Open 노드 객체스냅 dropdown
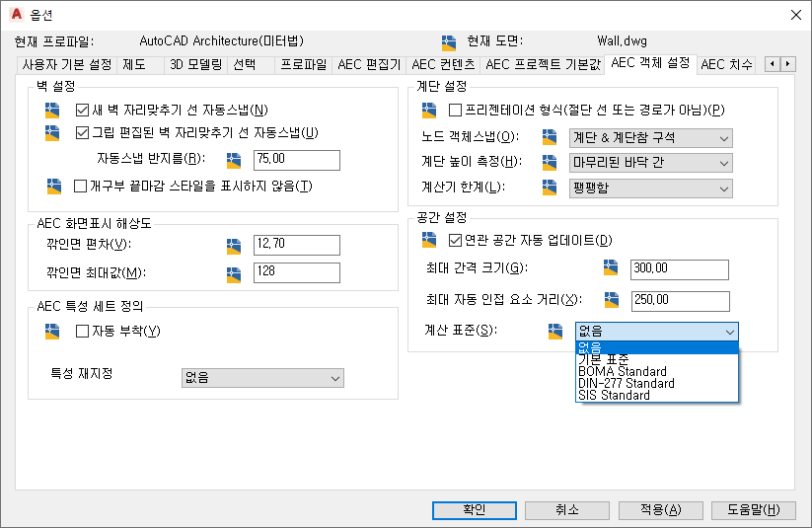Screen dimensions: 812x528 point(651,138)
